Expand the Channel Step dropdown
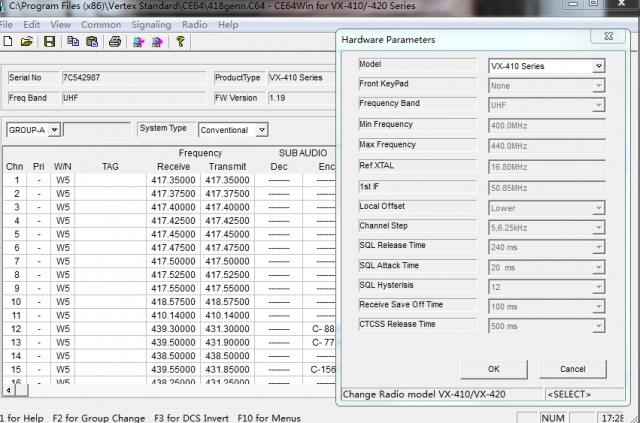Viewport: 640px width, 423px height. 598,227
